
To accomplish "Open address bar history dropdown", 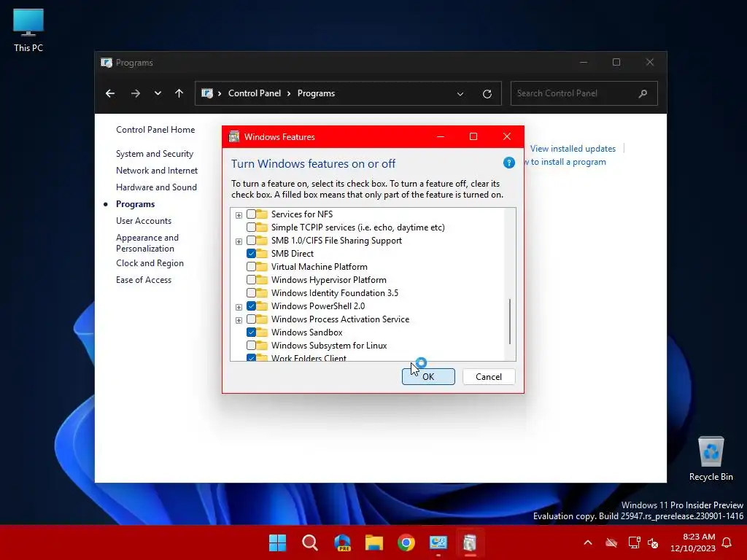I will [460, 94].
